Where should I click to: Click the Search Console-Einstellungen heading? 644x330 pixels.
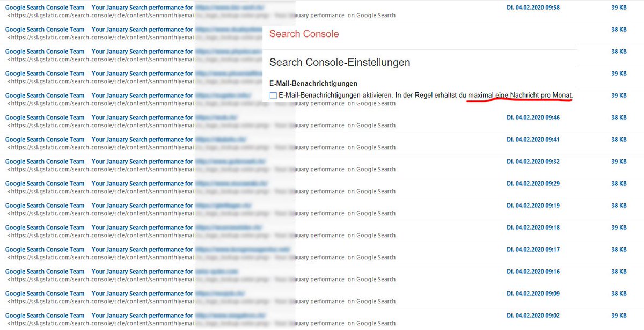pos(340,63)
